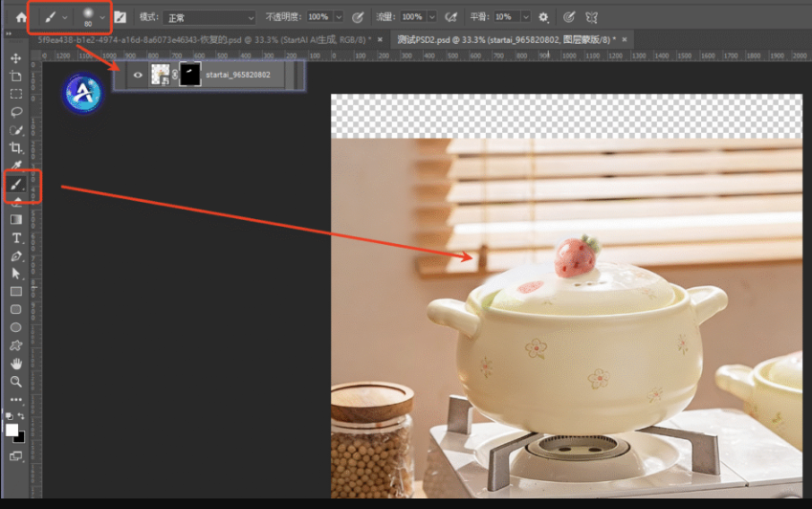Switch to the 恢复的.psd document tab
The width and height of the screenshot is (812, 509).
point(201,40)
